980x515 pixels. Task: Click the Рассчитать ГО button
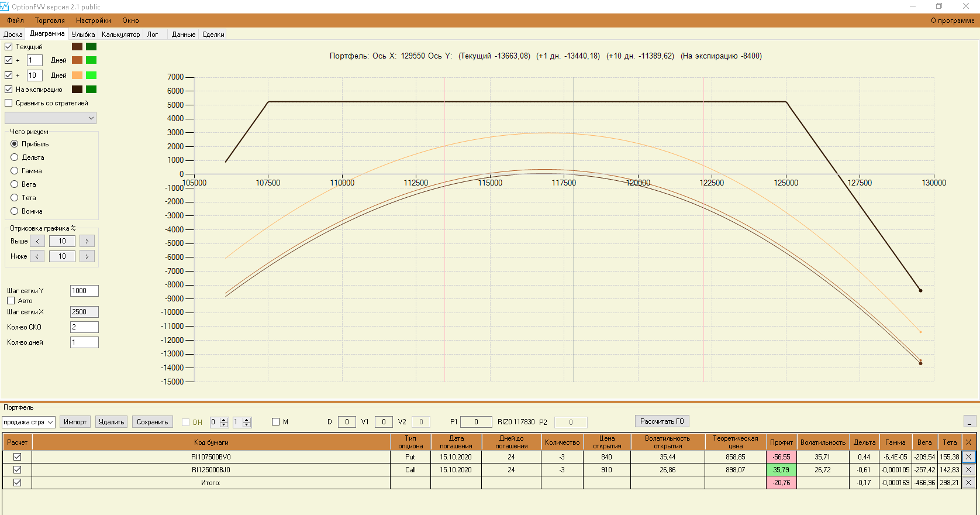pos(662,421)
